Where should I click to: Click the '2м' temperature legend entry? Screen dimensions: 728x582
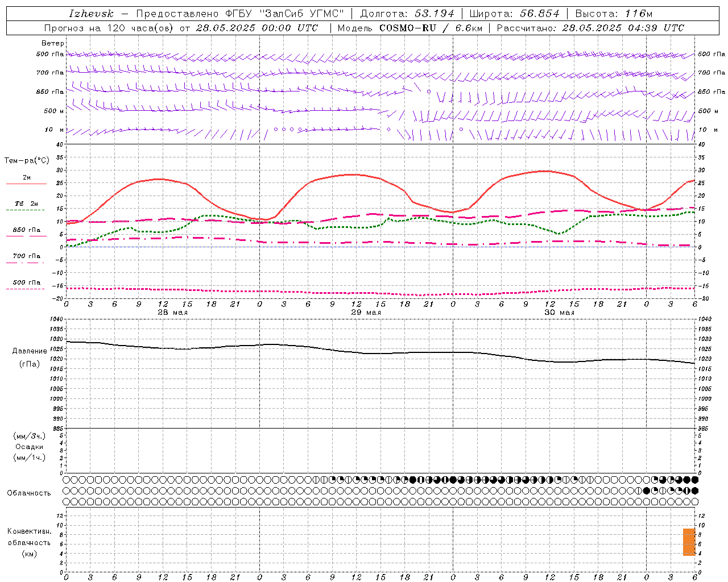click(x=27, y=178)
